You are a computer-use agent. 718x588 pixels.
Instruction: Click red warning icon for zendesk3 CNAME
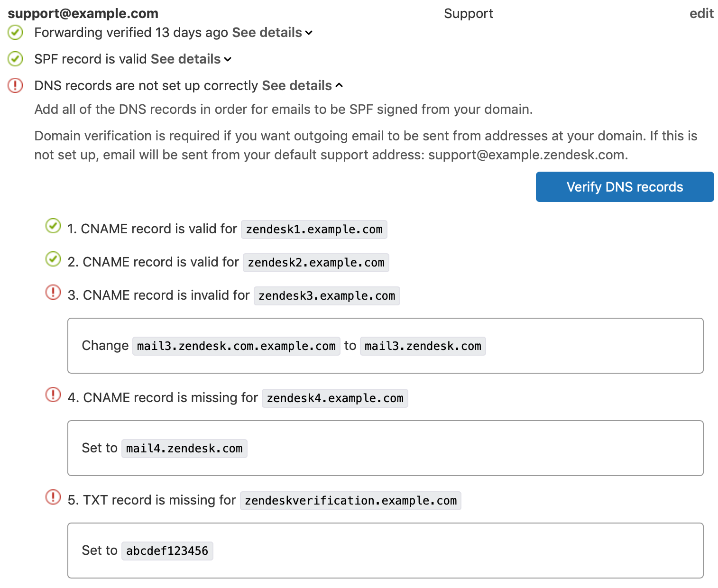click(x=53, y=293)
